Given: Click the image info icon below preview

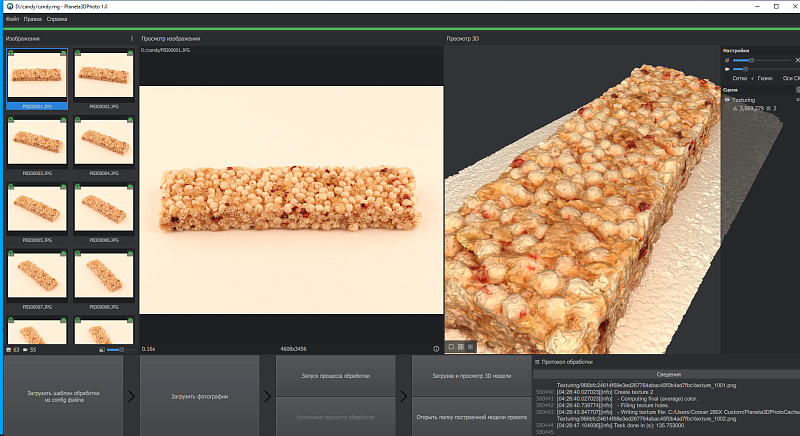Looking at the screenshot, I should [436, 349].
